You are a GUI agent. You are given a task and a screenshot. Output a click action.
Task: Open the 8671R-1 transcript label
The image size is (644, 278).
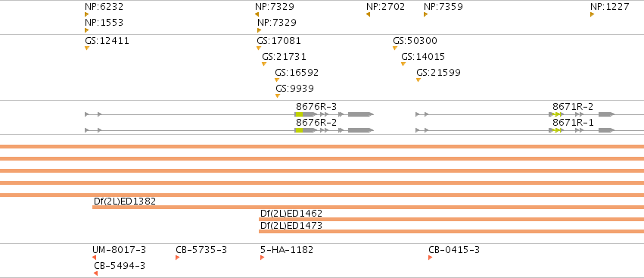coord(573,123)
